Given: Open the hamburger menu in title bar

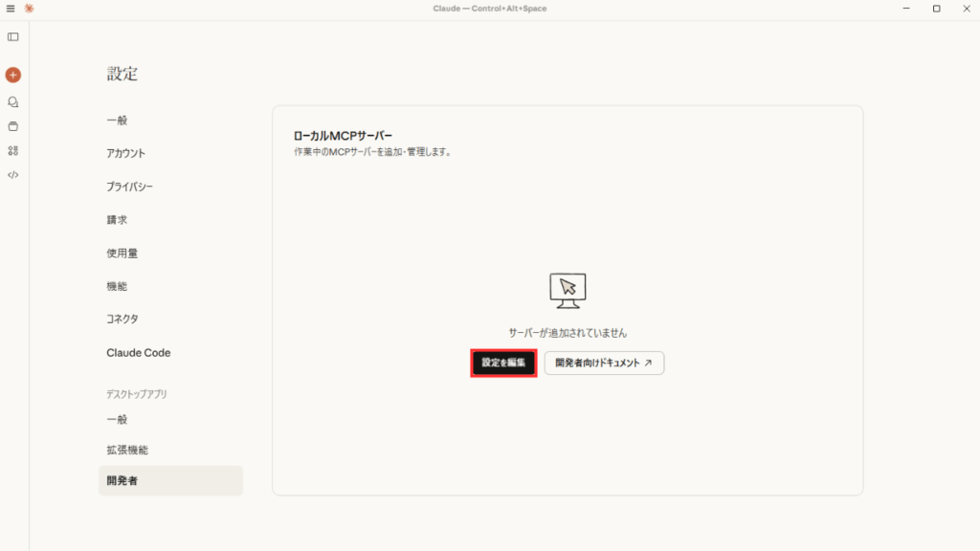Looking at the screenshot, I should 11,9.
